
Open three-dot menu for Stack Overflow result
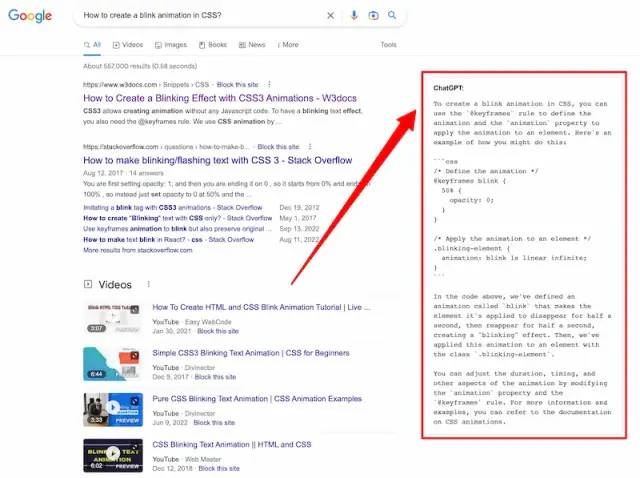[310, 147]
